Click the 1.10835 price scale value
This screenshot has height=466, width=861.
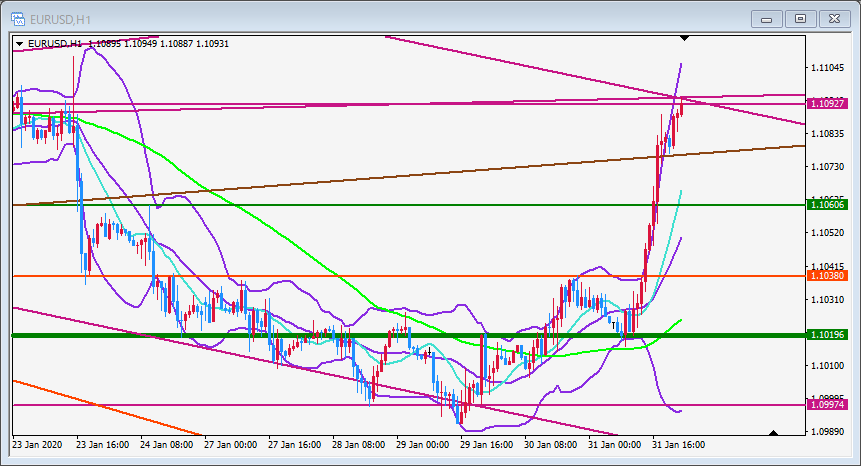coord(828,134)
